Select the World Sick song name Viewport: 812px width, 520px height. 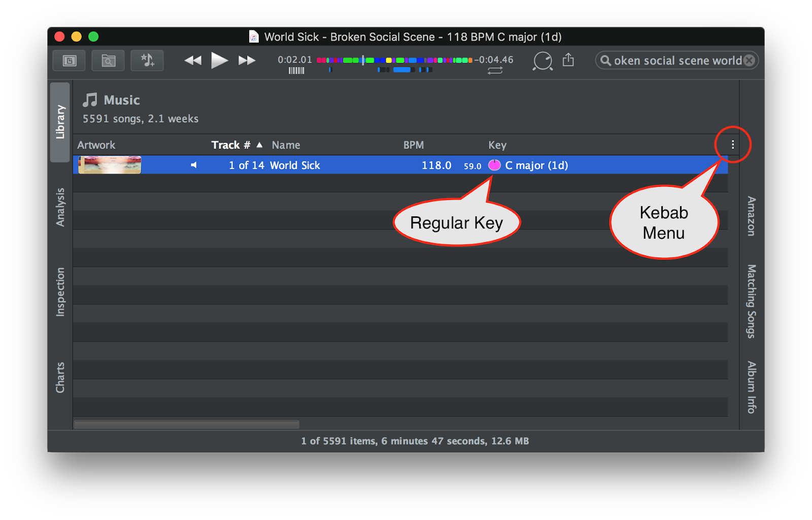click(x=295, y=166)
